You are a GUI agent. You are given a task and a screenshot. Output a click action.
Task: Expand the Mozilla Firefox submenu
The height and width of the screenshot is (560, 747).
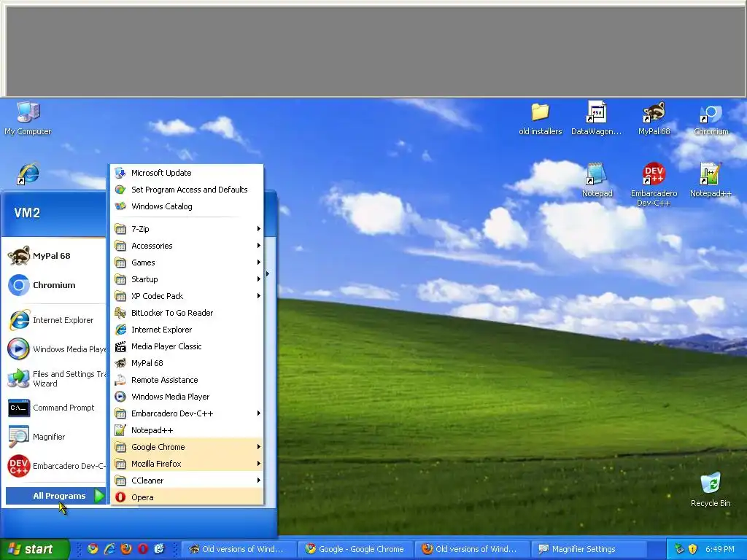[x=187, y=463]
